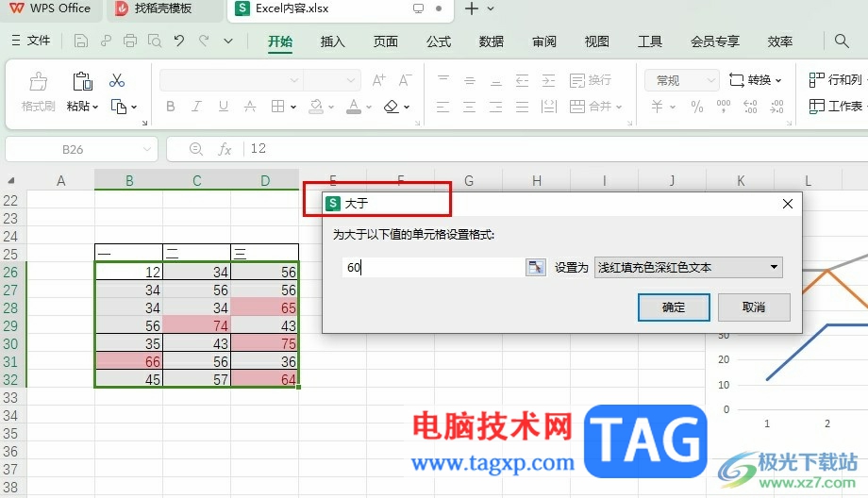The width and height of the screenshot is (868, 498).
Task: Apply thousands separator 000 format
Action: pos(724,107)
